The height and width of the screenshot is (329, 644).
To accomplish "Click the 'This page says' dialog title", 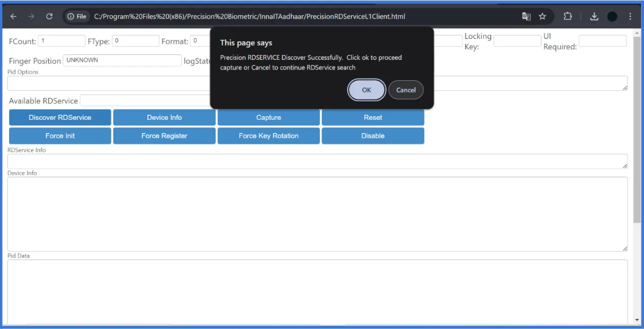I will [246, 43].
